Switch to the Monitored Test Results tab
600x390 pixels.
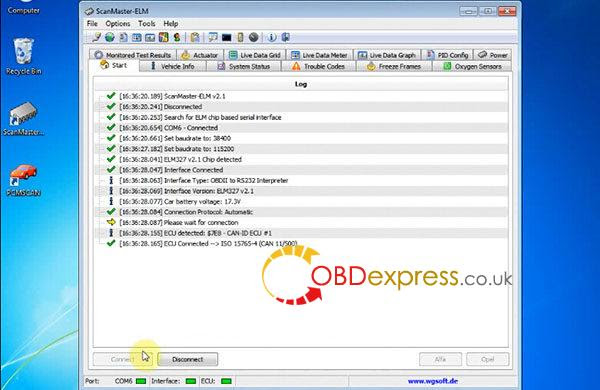coord(133,55)
